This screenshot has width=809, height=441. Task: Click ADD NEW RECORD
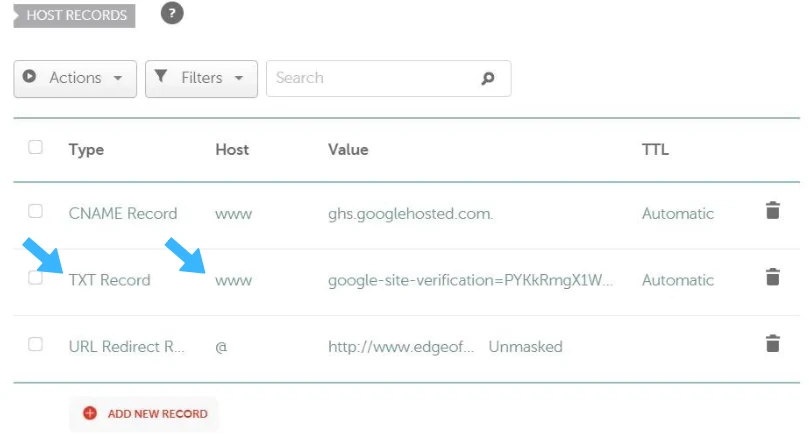click(157, 414)
